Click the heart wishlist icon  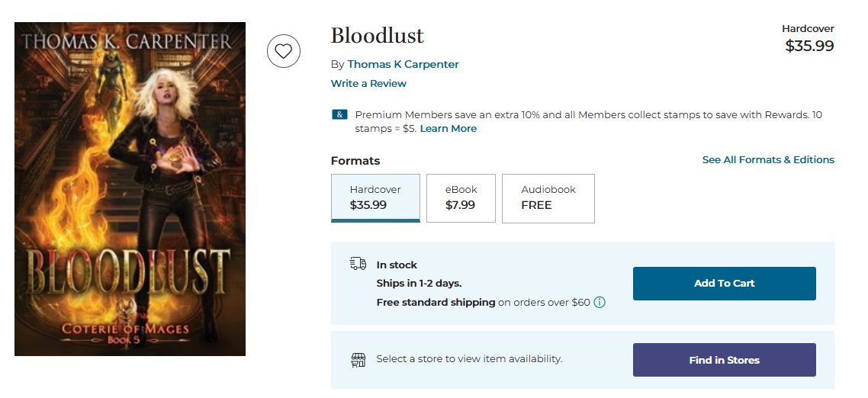coord(284,52)
